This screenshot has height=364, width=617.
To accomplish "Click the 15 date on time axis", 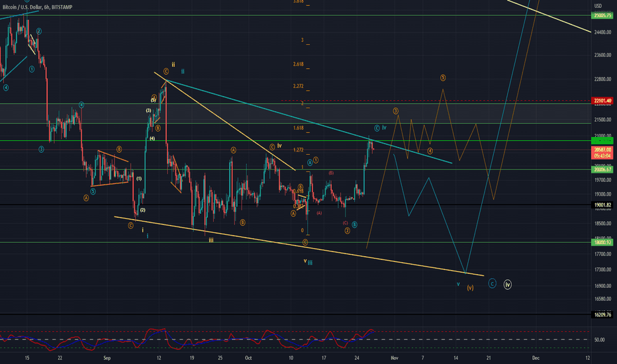I will [26, 357].
